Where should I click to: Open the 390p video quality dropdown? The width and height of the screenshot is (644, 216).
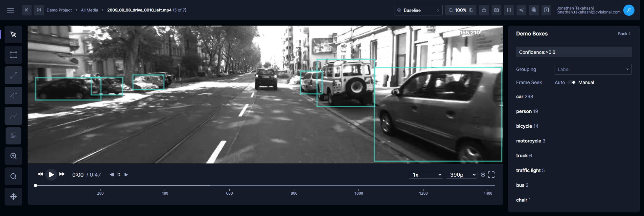[x=462, y=175]
